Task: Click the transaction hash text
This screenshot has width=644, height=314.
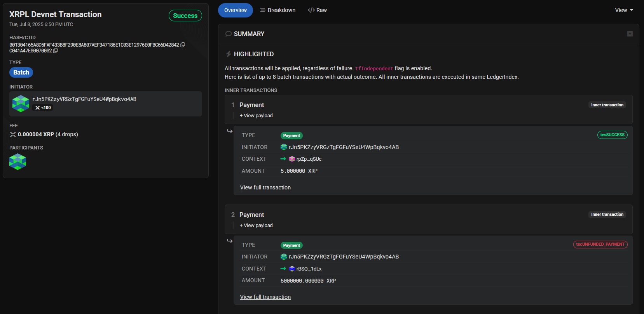Action: pos(94,45)
